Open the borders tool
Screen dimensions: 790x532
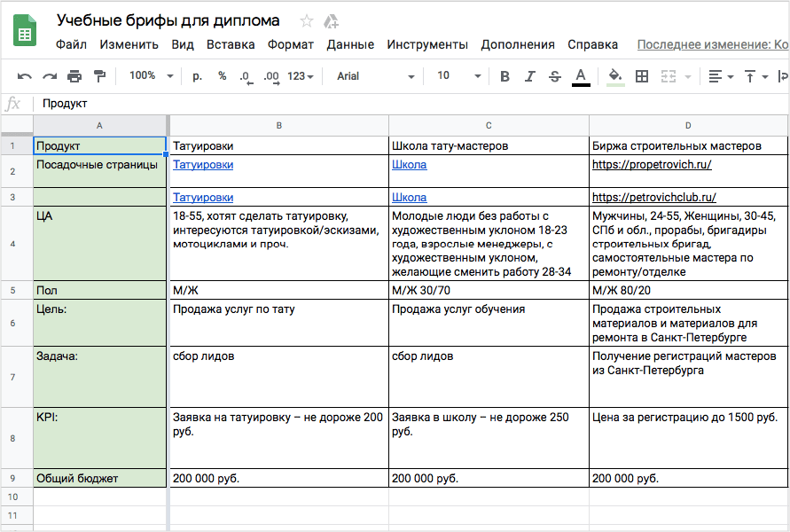point(642,76)
